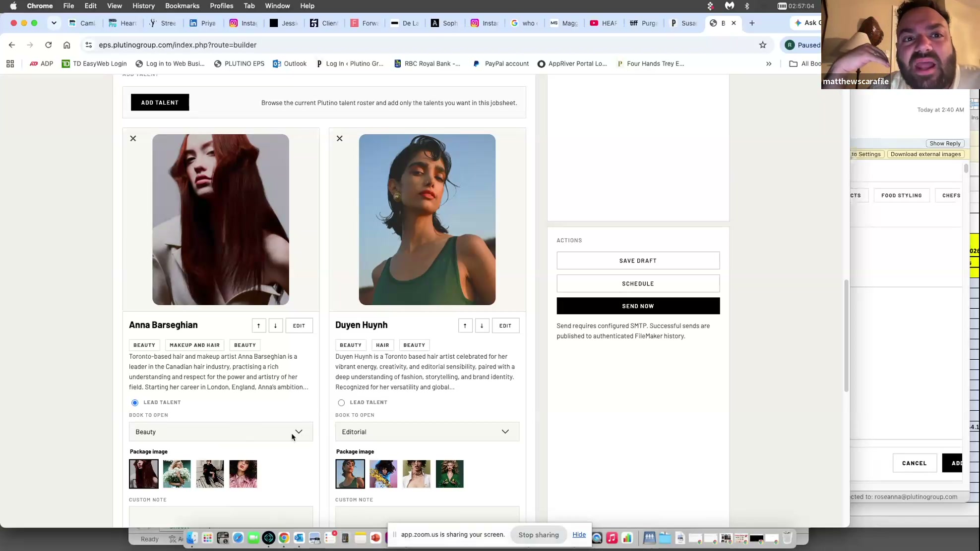Open Duyen's Book to Open Editorial dropdown
980x551 pixels.
click(427, 432)
